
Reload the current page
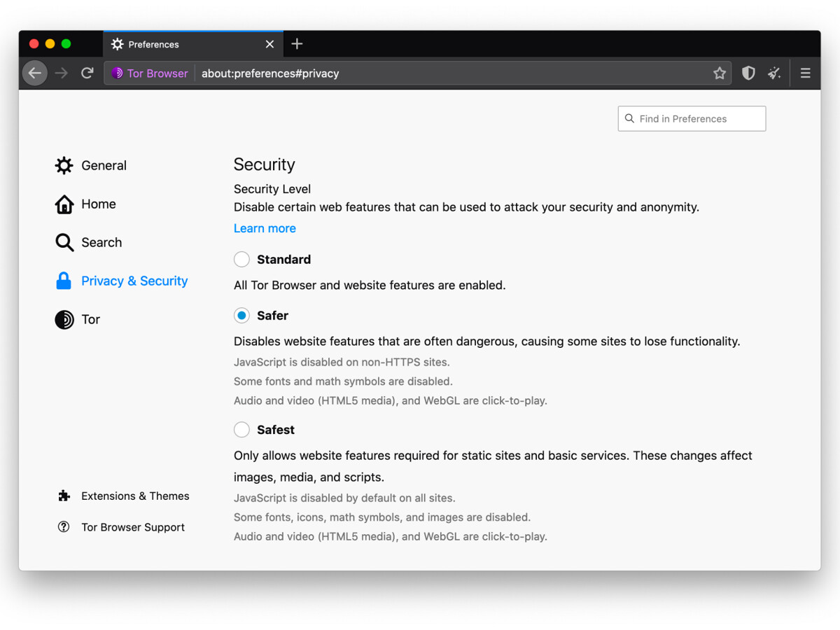(x=87, y=73)
